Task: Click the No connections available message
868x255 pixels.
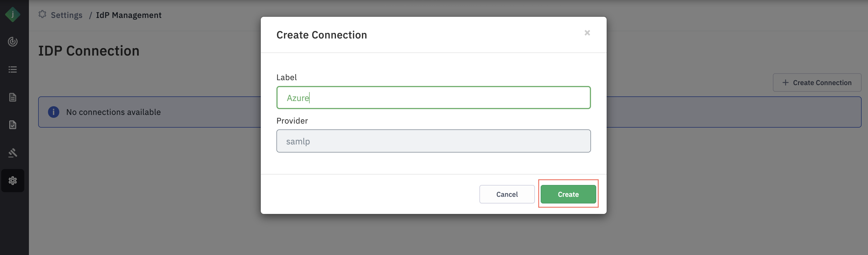Action: pos(113,112)
